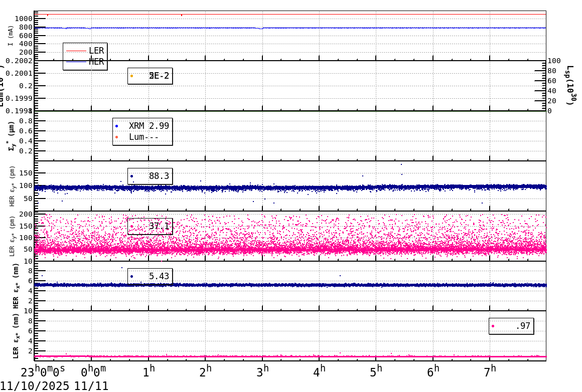Click the 1000 tick on the current axis

(23, 19)
